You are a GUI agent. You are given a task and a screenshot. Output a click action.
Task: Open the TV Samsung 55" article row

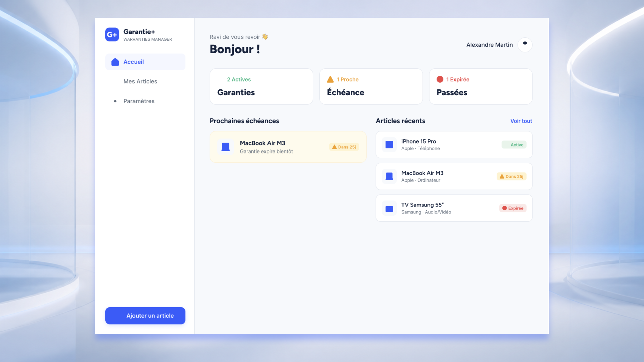(454, 208)
